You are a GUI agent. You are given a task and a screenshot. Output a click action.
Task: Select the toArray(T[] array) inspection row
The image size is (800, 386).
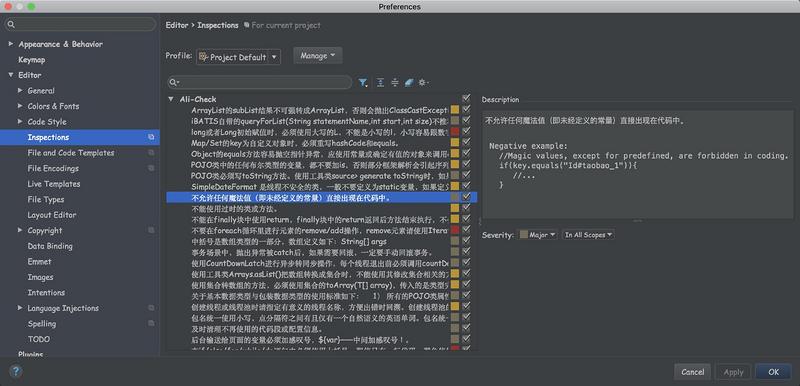(322, 285)
